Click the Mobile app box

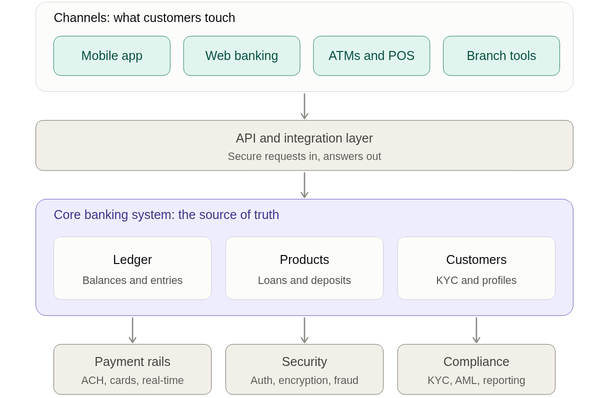112,56
